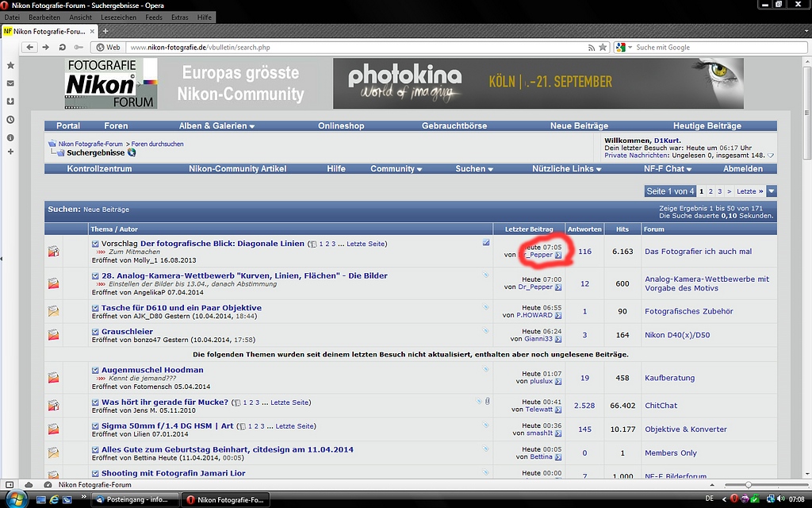Click the globe icon beside Suchergebnisse

132,152
